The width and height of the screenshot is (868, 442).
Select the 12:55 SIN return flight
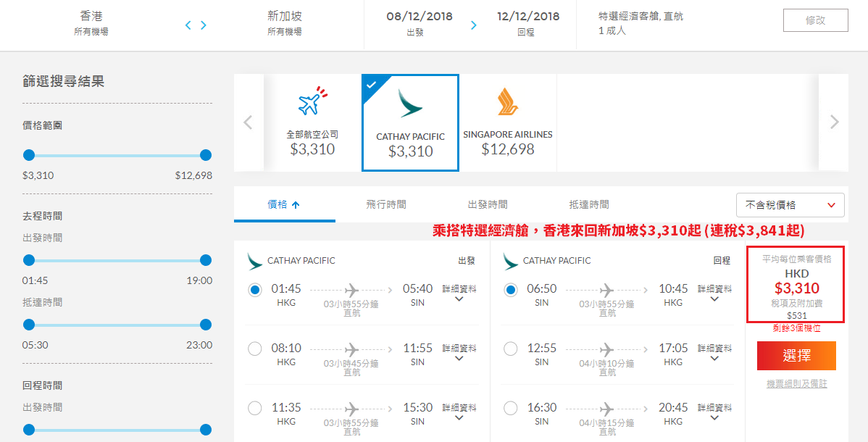[x=510, y=349]
